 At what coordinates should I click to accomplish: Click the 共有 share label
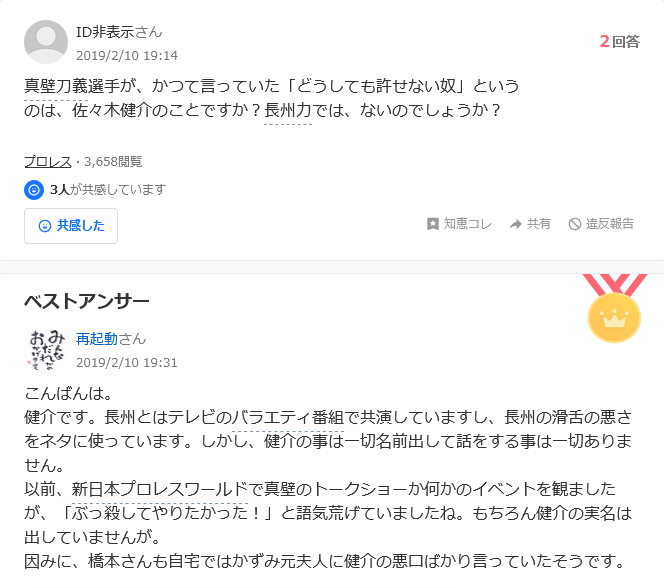click(x=538, y=224)
